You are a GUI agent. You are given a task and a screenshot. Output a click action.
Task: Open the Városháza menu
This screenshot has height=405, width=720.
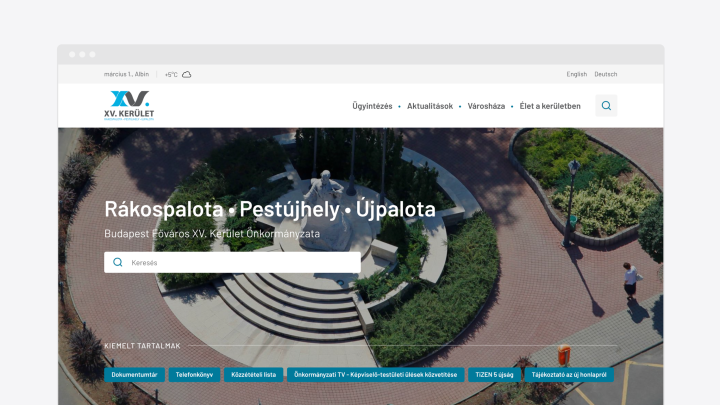pyautogui.click(x=486, y=106)
